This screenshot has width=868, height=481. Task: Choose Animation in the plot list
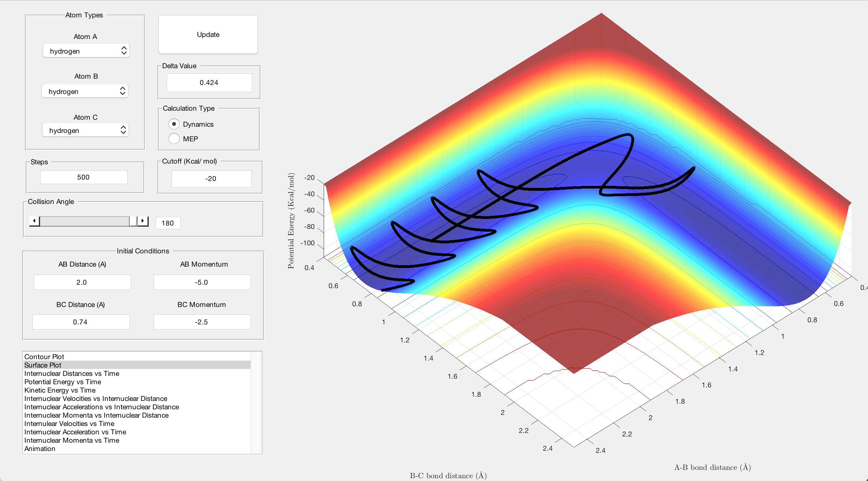click(40, 449)
